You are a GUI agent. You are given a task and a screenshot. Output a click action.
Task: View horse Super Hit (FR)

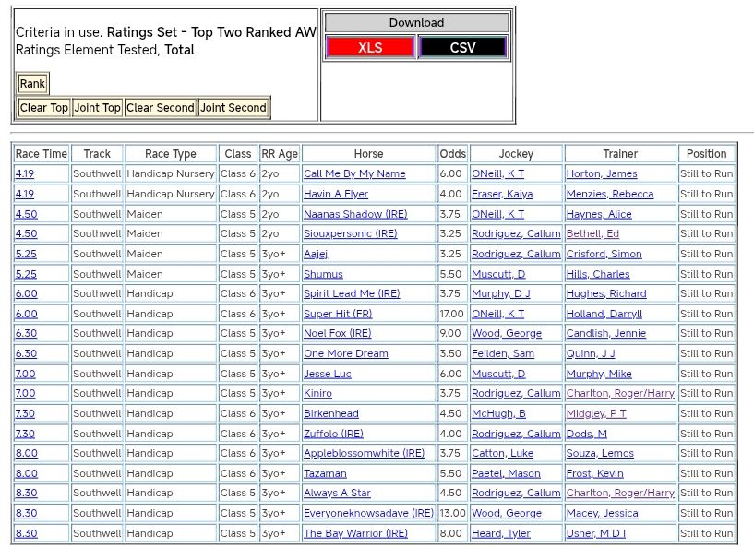pyautogui.click(x=337, y=314)
